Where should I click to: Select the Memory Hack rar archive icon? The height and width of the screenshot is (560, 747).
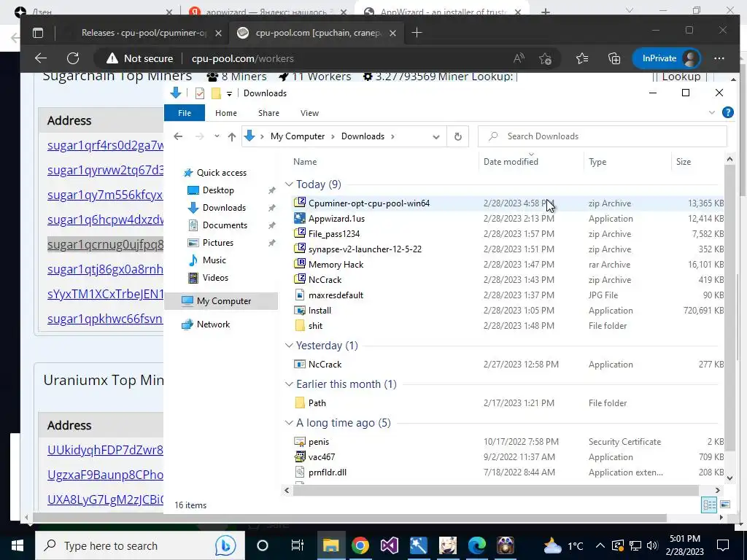[300, 264]
